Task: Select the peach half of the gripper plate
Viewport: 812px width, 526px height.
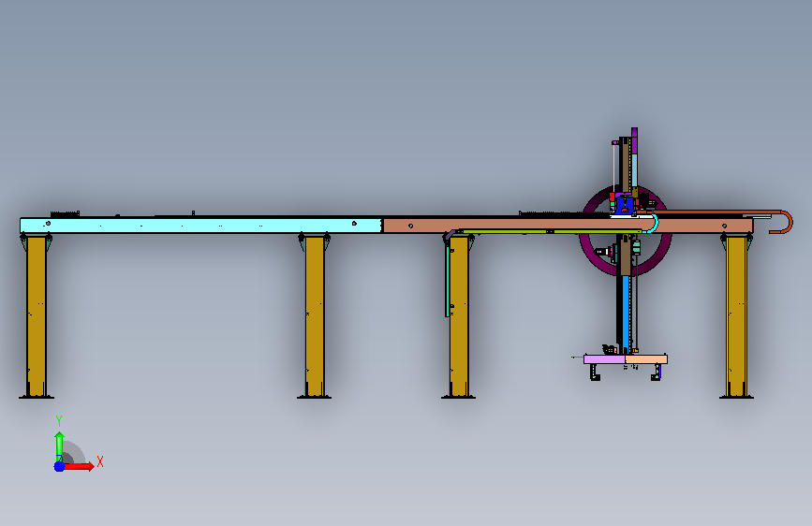Action: (x=646, y=359)
